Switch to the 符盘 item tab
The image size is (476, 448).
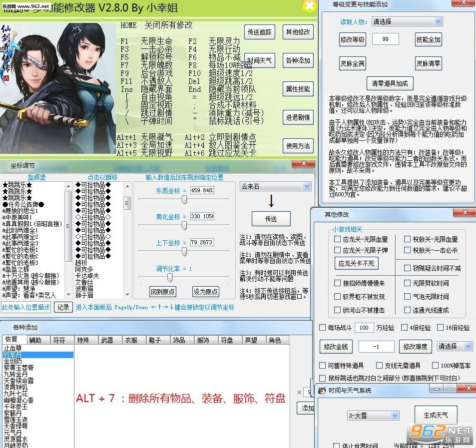click(x=230, y=340)
